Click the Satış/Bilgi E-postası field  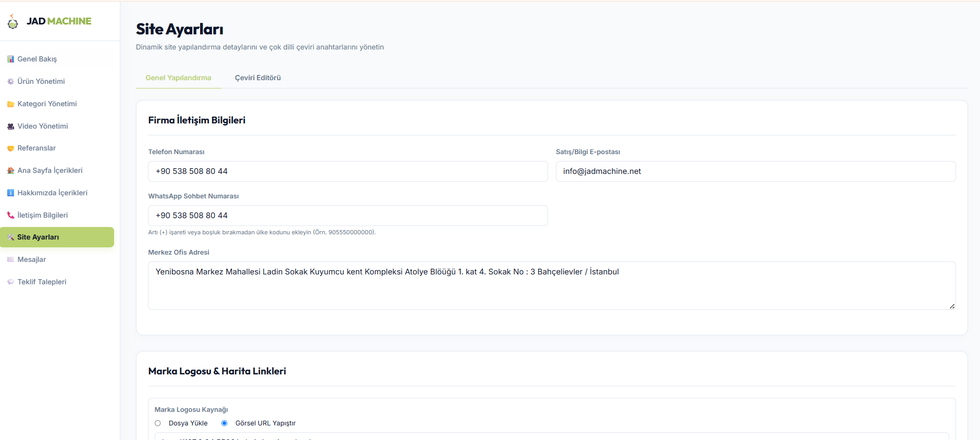click(x=755, y=171)
